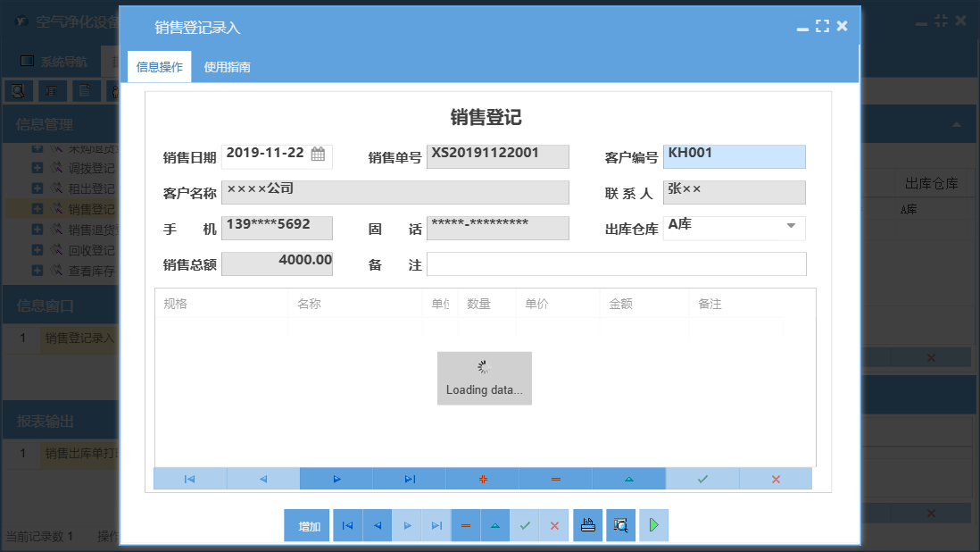The image size is (980, 552).
Task: Jump to first record using the first-record icon
Action: coord(189,479)
